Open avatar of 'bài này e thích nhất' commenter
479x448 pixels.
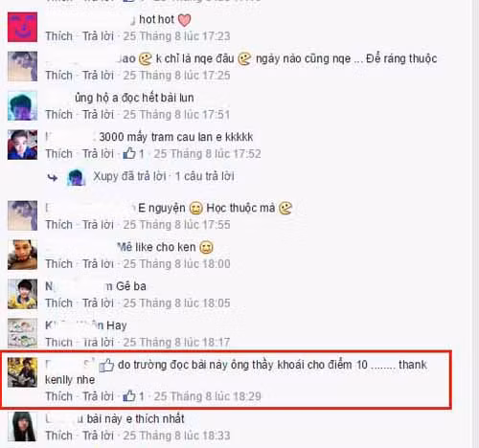point(22,427)
